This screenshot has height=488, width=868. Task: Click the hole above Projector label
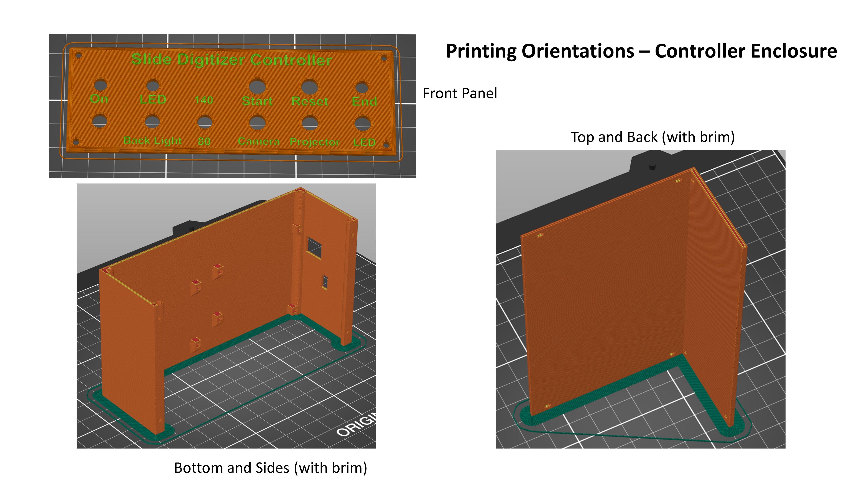click(310, 123)
